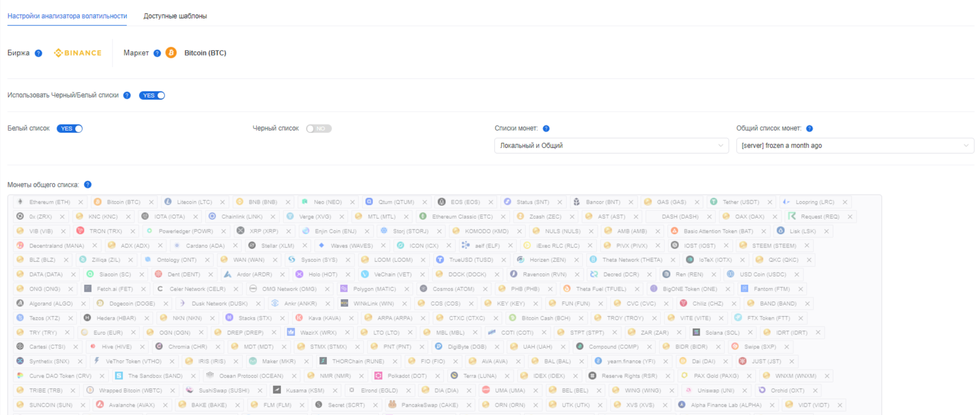Click the XRP (XRP) coin icon

[x=240, y=230]
